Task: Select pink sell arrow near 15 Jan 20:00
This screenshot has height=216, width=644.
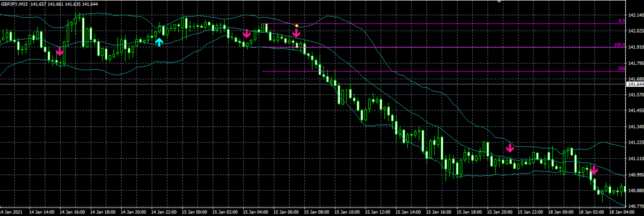Action: (510, 147)
